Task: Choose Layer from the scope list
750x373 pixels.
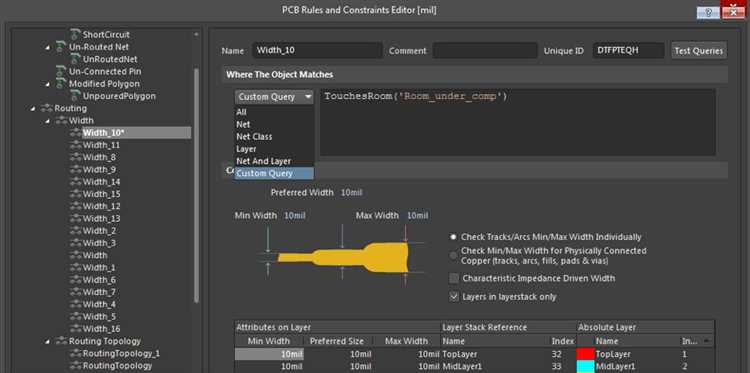Action: coord(274,149)
